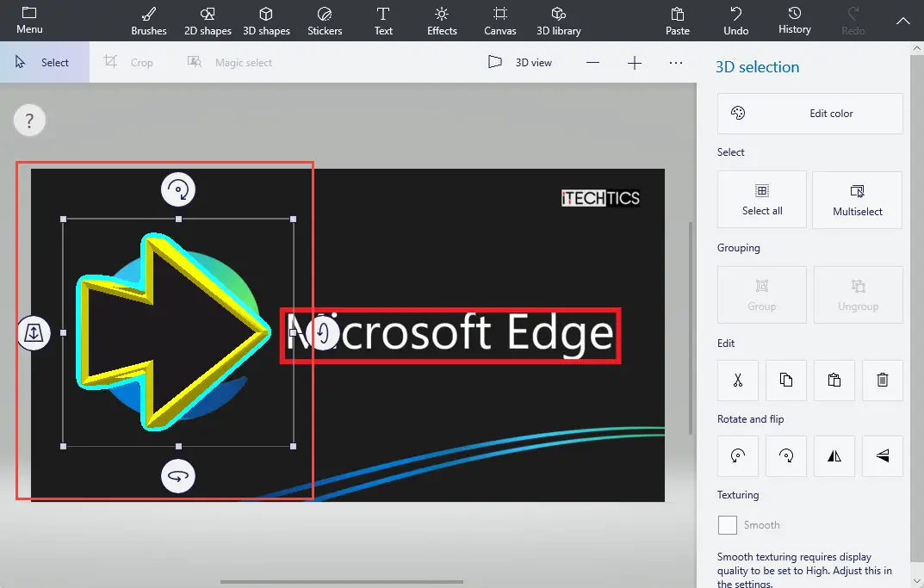Screen dimensions: 924x588
Task: Click the canvas horizontal scrollbar
Action: pos(342,581)
